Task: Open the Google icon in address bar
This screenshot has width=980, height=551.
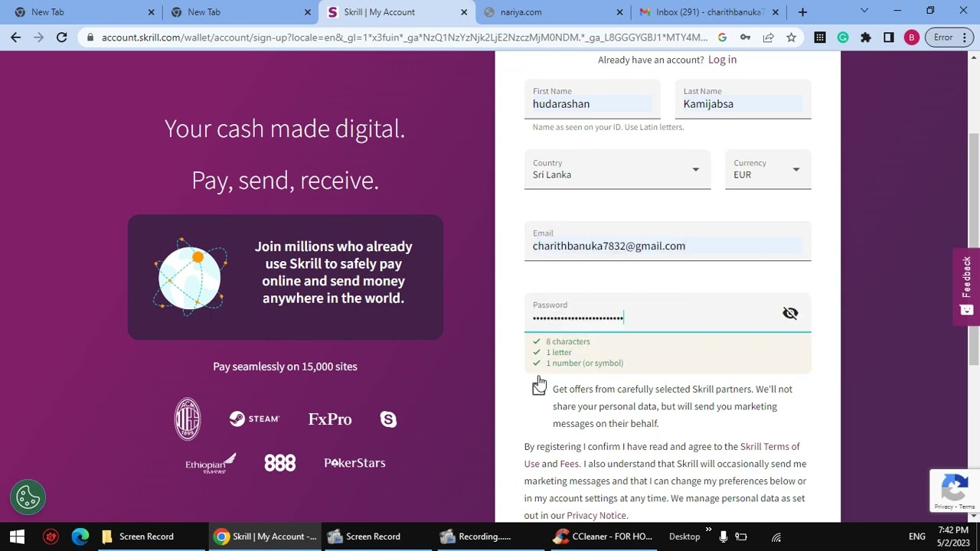Action: [722, 37]
